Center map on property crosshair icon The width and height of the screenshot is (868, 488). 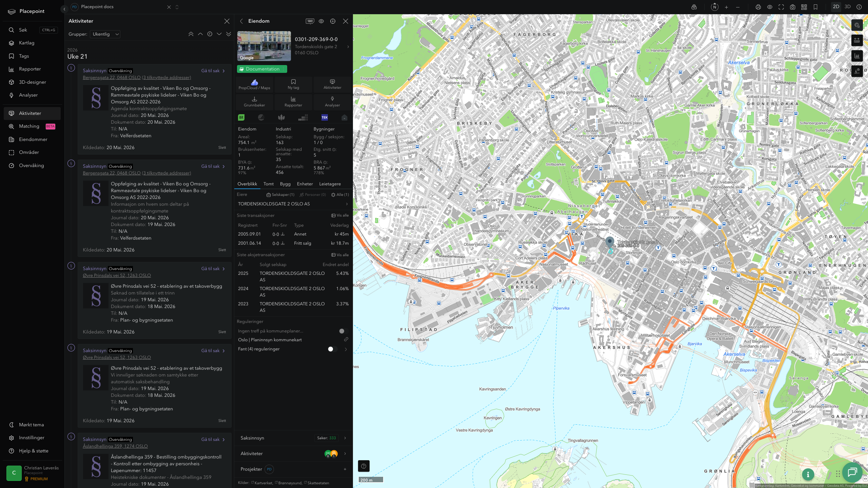pyautogui.click(x=333, y=21)
